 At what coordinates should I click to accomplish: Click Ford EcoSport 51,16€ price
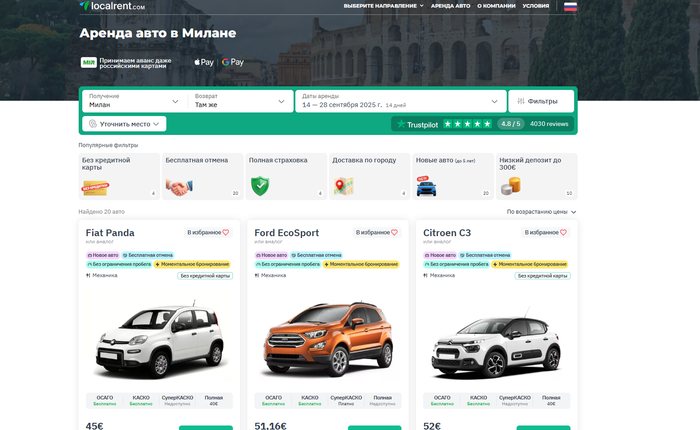tap(270, 426)
